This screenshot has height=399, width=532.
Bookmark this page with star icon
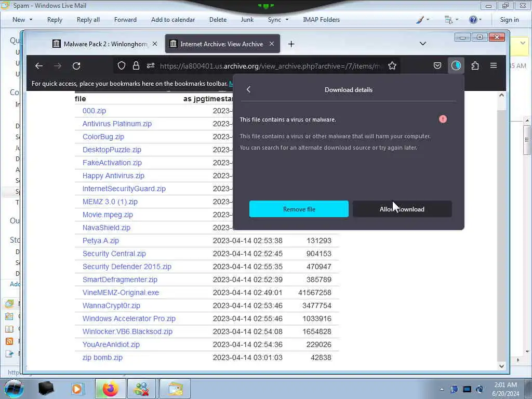[392, 66]
